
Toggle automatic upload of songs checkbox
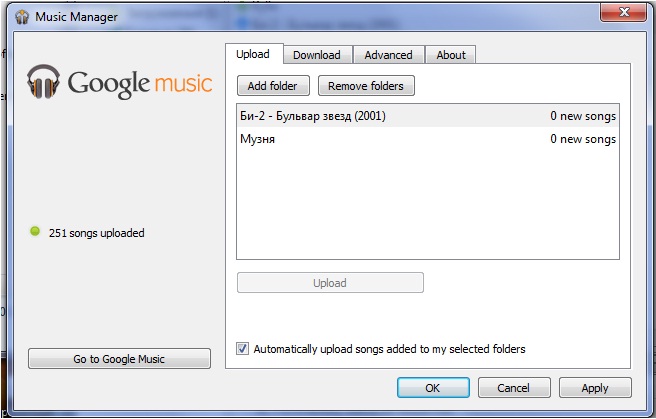coord(242,348)
